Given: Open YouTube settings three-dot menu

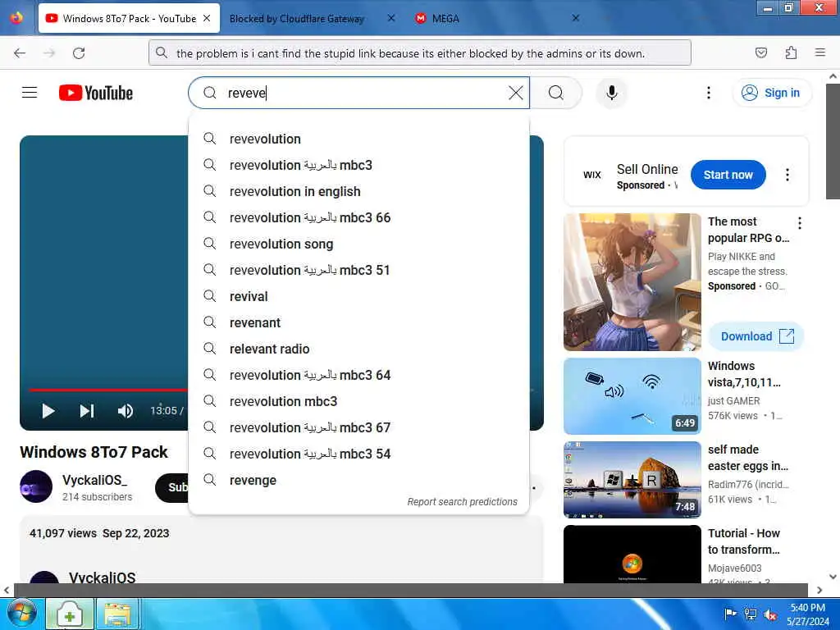Looking at the screenshot, I should [708, 93].
